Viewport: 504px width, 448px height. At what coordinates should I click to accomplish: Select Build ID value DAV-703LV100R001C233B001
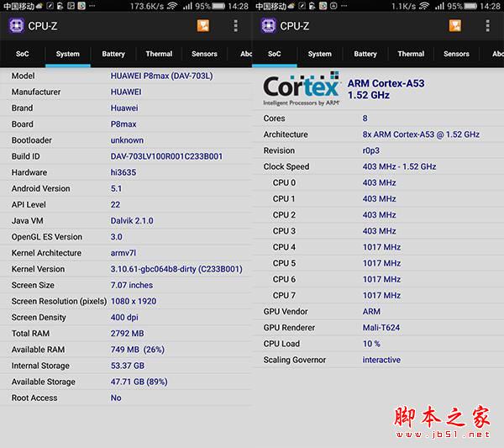point(166,156)
